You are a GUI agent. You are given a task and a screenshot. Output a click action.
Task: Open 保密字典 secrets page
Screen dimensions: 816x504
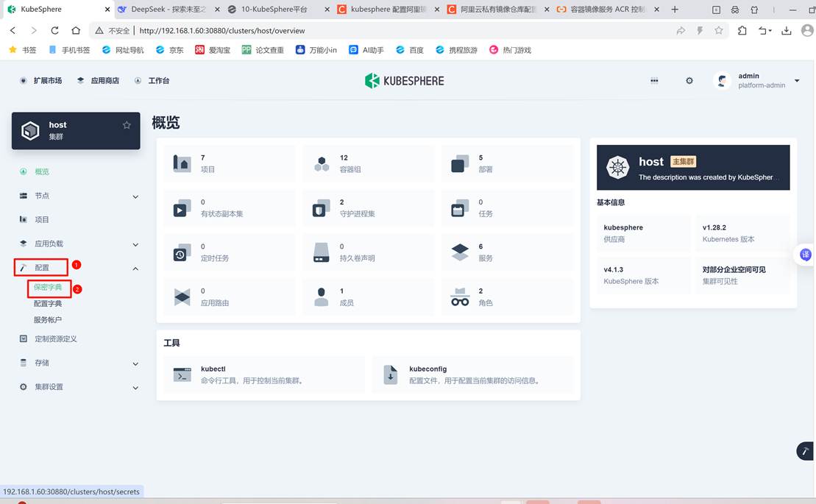pos(48,287)
